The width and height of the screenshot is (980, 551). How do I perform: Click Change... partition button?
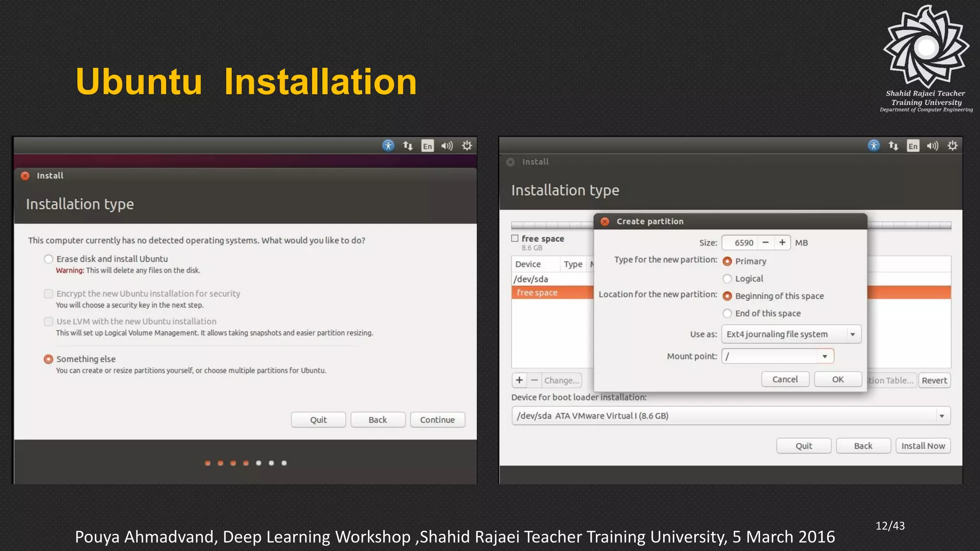point(562,380)
